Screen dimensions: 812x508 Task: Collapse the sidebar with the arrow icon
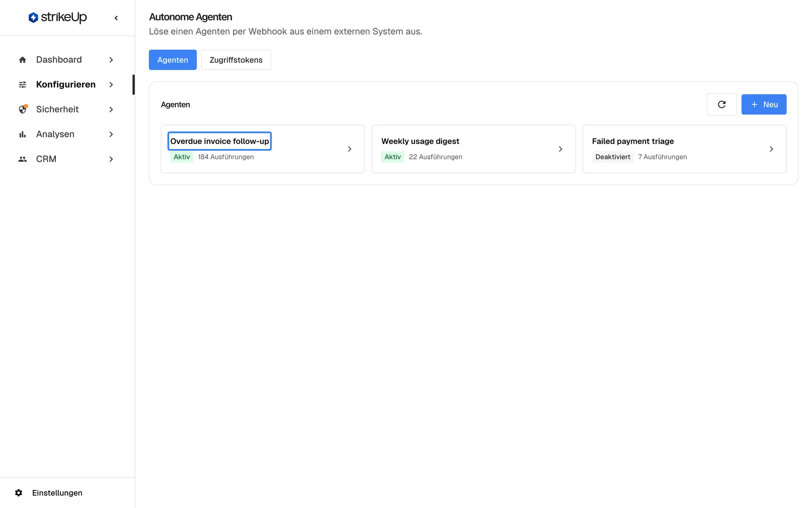click(116, 18)
